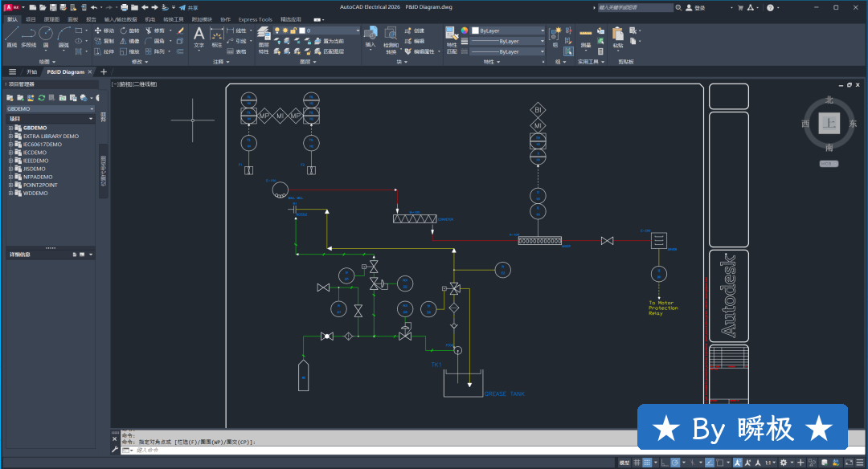Screen dimensions: 868x469
Task: Click the Insert block (插入) icon
Action: (x=370, y=35)
